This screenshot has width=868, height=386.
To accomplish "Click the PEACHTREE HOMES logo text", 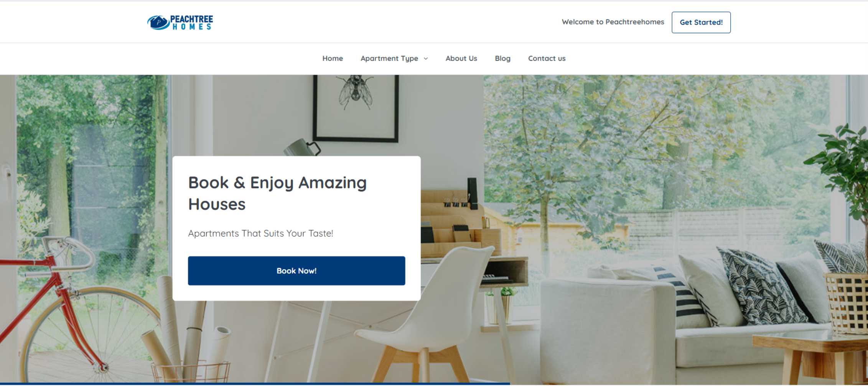I will tap(191, 23).
